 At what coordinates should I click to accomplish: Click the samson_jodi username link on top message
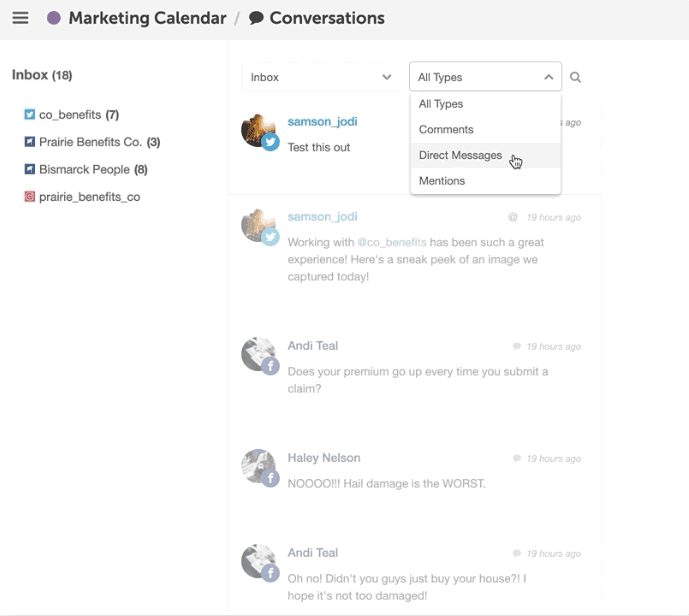point(322,122)
